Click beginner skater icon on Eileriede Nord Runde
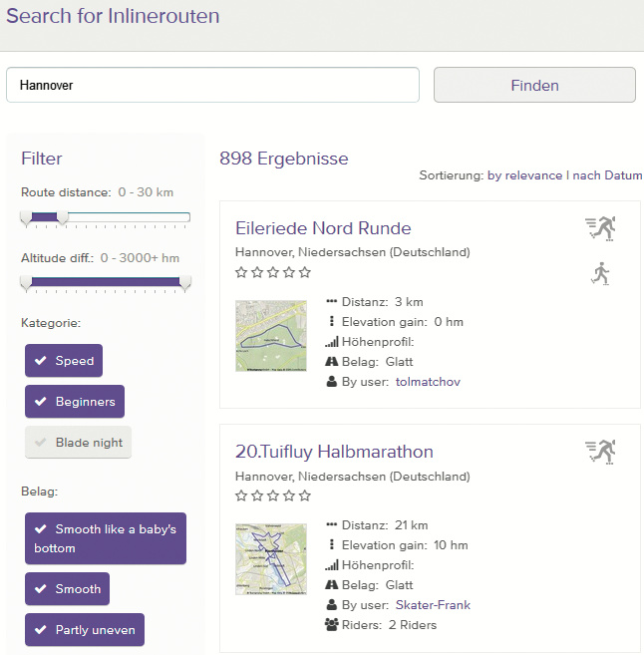The height and width of the screenshot is (655, 644). (x=599, y=273)
